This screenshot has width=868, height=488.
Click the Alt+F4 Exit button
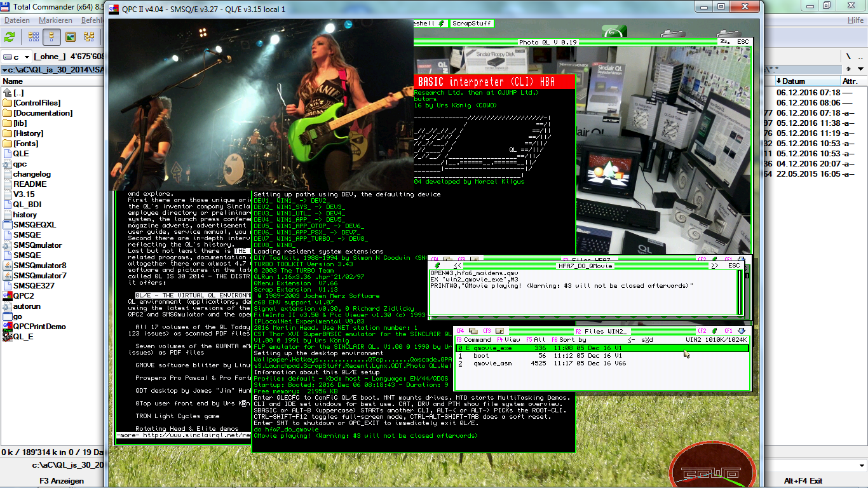803,481
